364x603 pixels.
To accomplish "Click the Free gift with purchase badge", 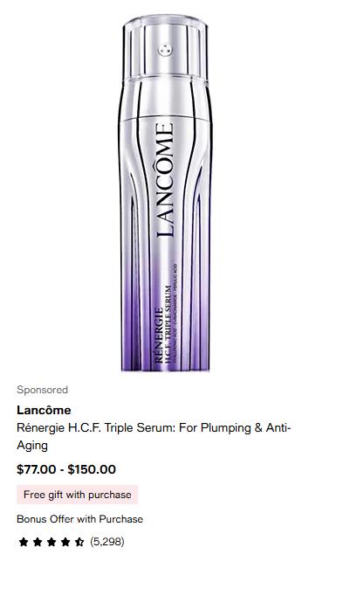I will (x=77, y=495).
